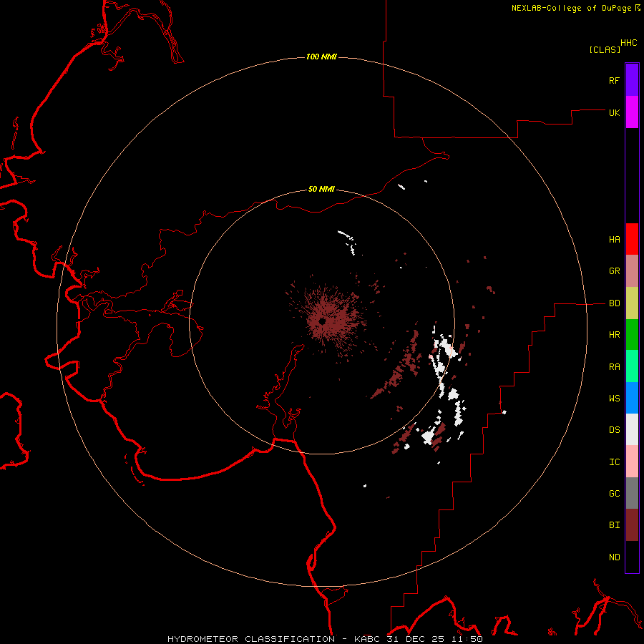The height and width of the screenshot is (644, 644).
Task: Click the GR legend label
Action: (614, 271)
